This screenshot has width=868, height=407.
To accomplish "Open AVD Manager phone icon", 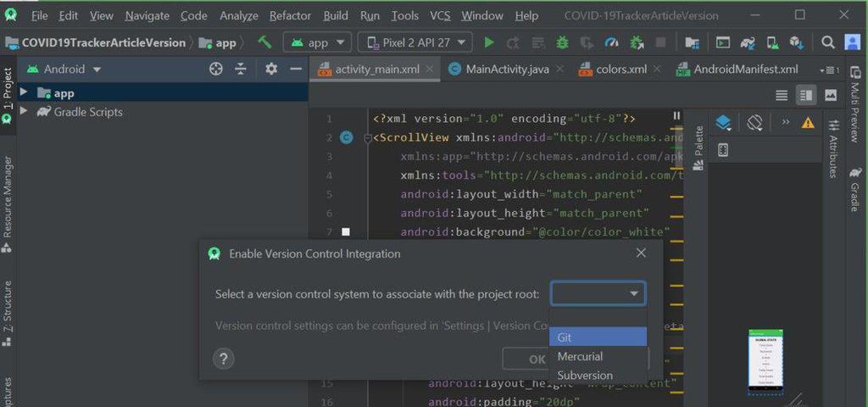I will [773, 42].
